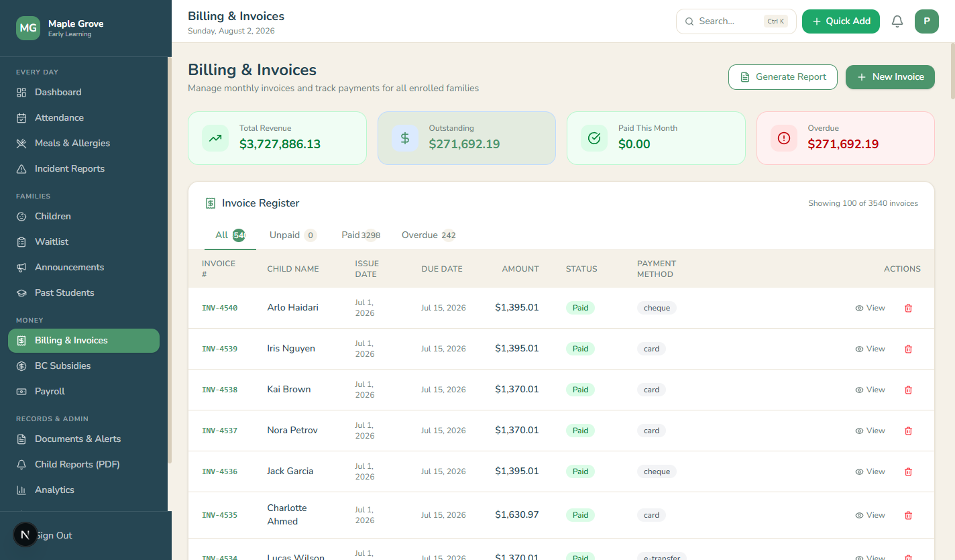Open Child Reports (PDF) page
The height and width of the screenshot is (560, 955).
[84, 465]
